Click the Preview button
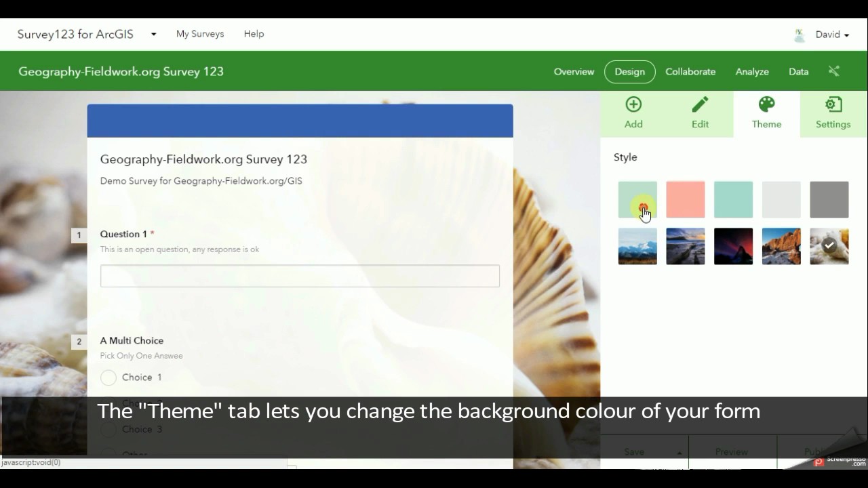This screenshot has height=488, width=868. 732,452
